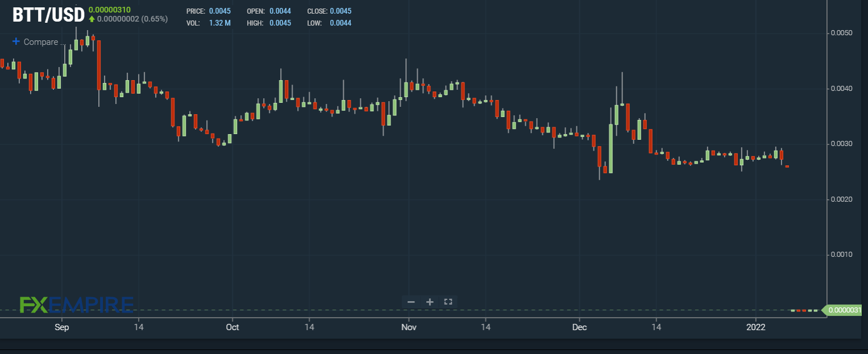This screenshot has height=354, width=868.
Task: Click the LOW 0.0044 readout
Action: 329,23
